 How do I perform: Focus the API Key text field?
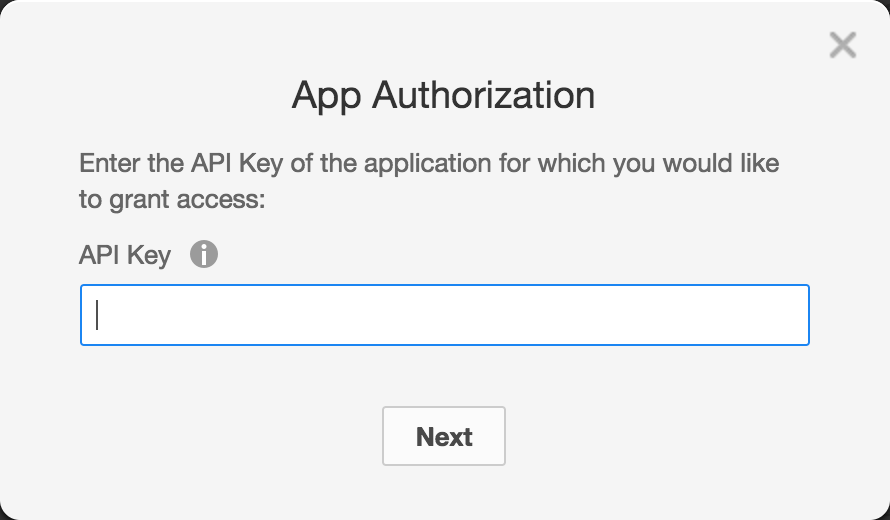point(444,315)
